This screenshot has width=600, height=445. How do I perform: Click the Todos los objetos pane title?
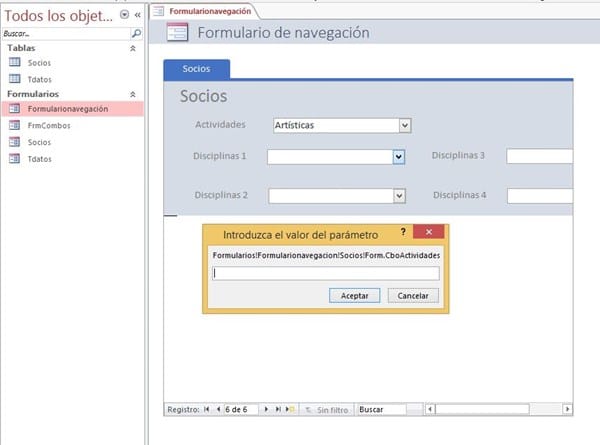(59, 16)
